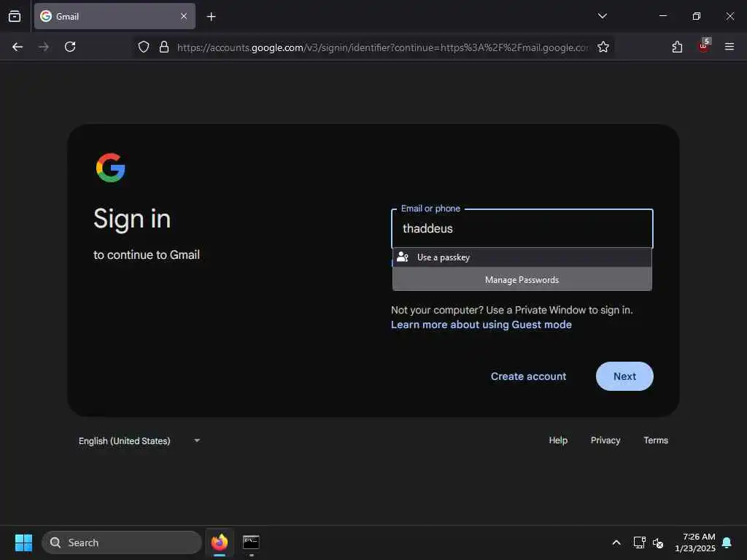Go forward one page

pos(43,47)
